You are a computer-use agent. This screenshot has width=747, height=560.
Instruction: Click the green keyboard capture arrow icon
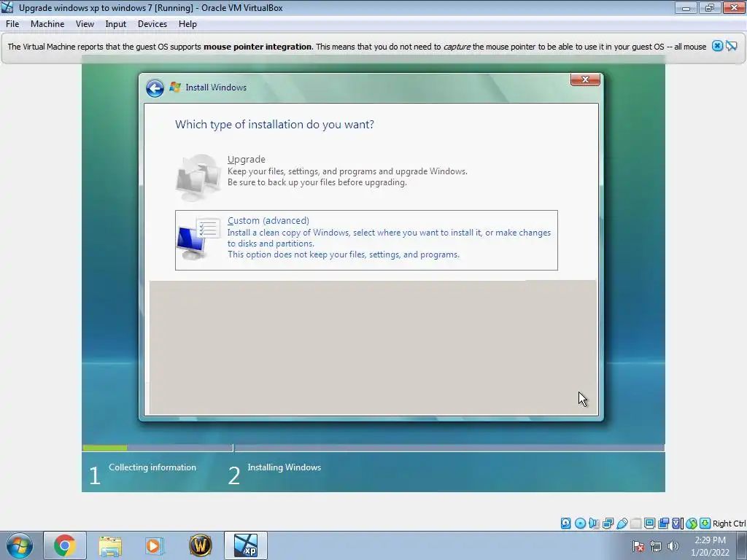(705, 524)
